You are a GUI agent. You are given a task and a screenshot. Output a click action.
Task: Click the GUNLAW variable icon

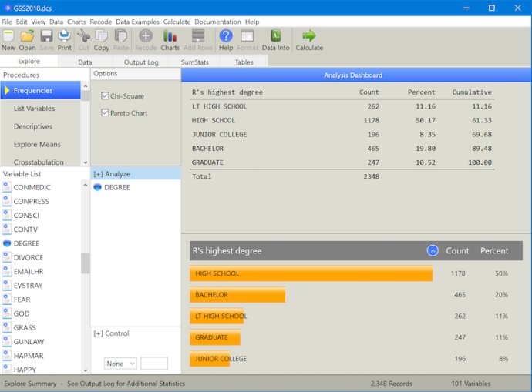click(7, 341)
